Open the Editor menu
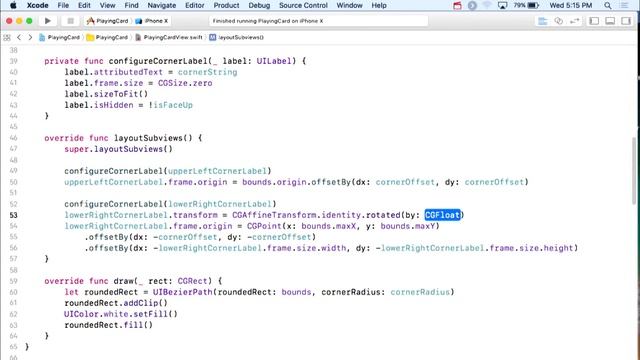Image resolution: width=640 pixels, height=360 pixels. click(195, 5)
